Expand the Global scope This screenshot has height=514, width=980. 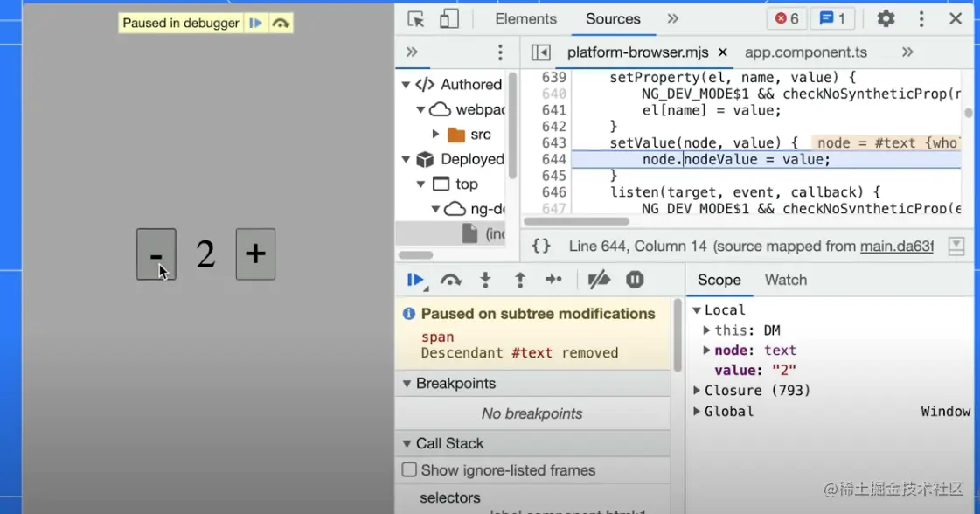(x=696, y=411)
